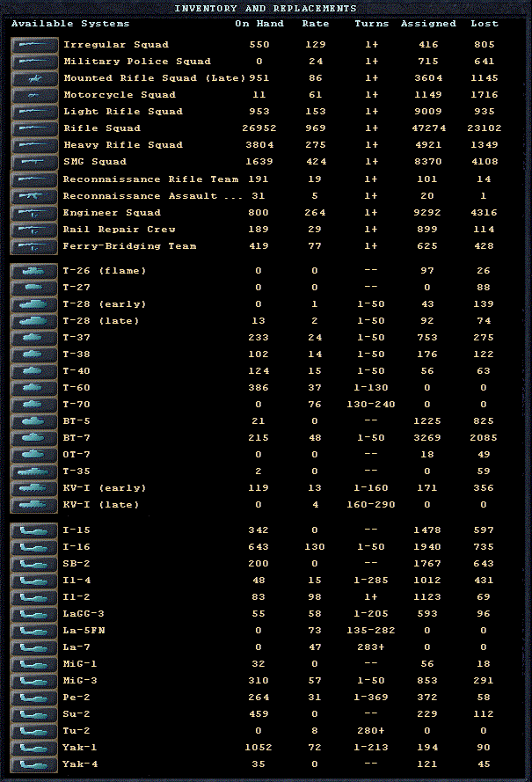Screen dimensions: 532x782
Task: Click the KV-I (early) tank icon
Action: [x=34, y=488]
